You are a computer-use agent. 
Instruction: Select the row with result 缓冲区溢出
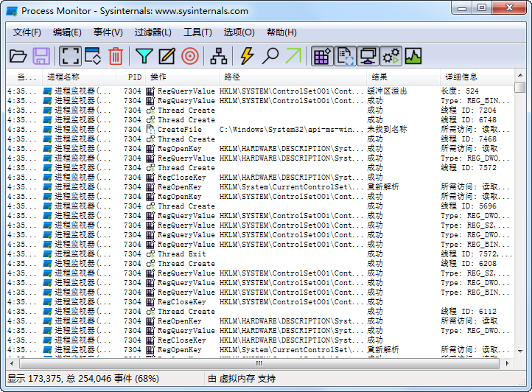[259, 91]
